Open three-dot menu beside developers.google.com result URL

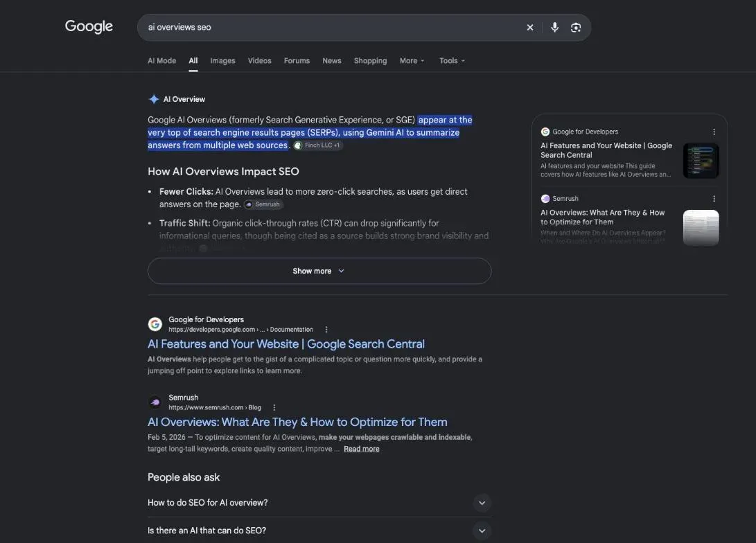(x=326, y=330)
